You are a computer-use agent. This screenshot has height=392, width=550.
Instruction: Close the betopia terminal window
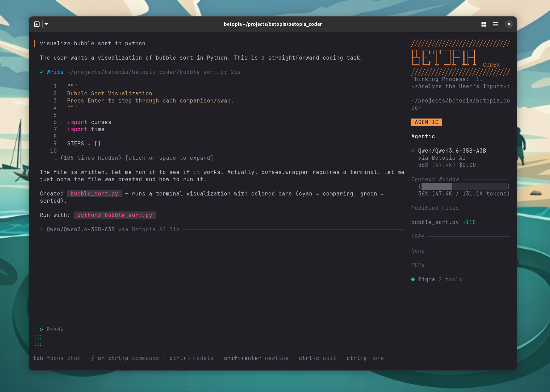click(x=509, y=24)
